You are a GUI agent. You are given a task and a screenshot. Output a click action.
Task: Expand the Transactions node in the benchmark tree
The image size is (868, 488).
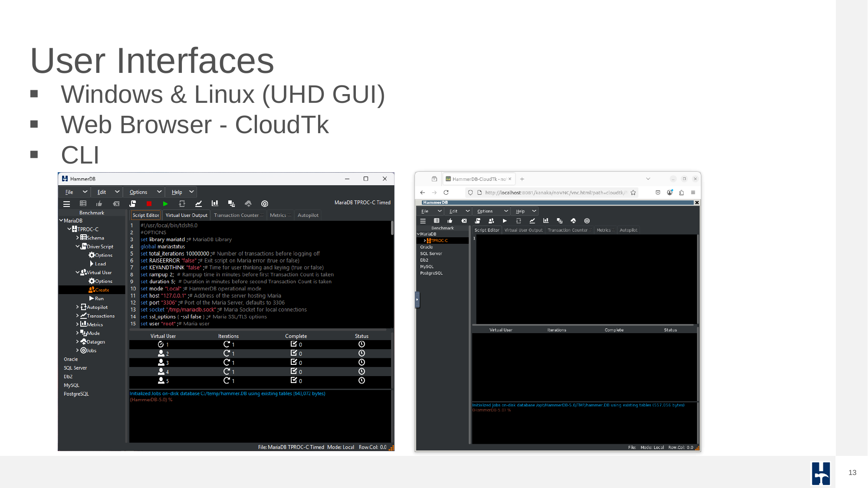coord(78,316)
